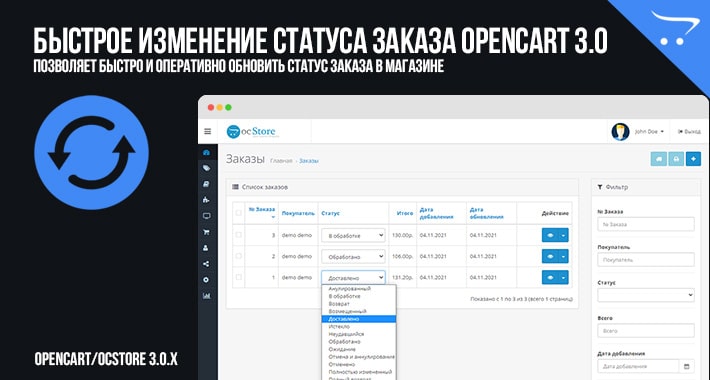
Task: Choose Полностью измененный in the list
Action: [359, 372]
